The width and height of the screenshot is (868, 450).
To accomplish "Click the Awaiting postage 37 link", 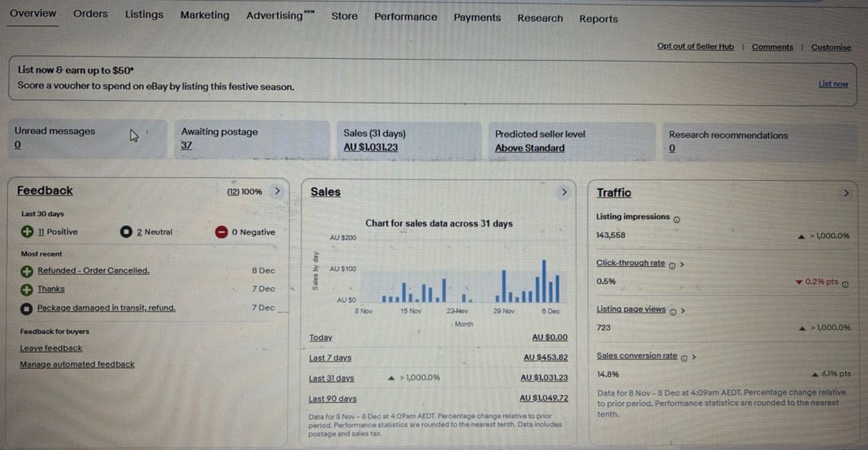I will (x=186, y=145).
